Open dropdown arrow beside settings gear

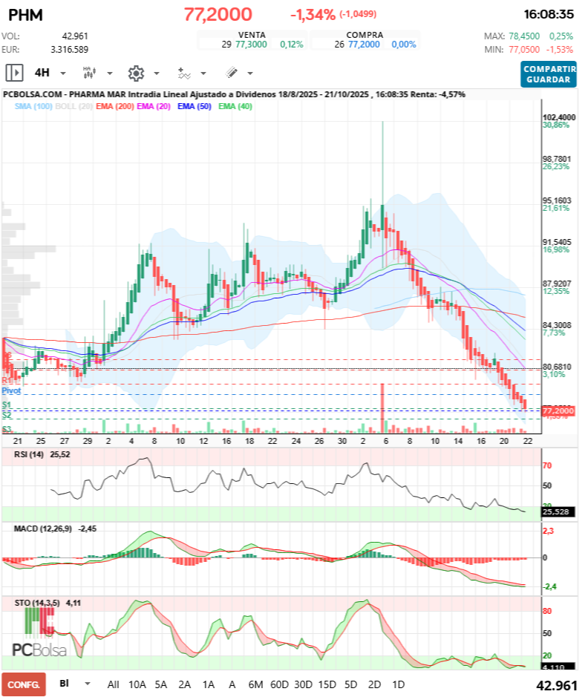(x=156, y=73)
